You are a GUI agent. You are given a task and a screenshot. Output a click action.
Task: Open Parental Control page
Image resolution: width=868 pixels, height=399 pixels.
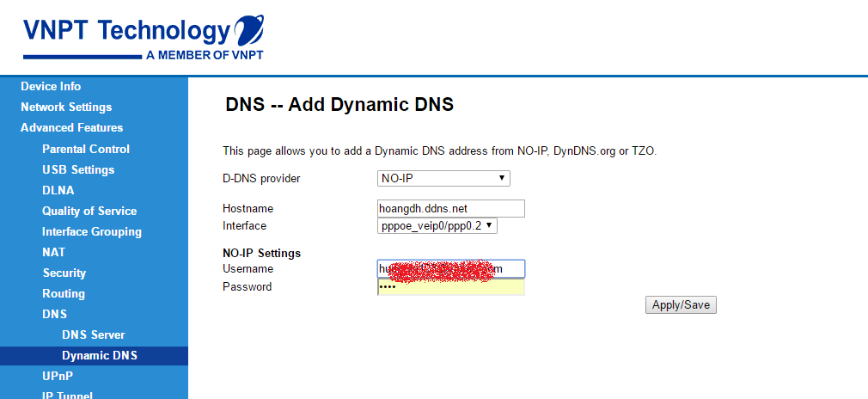86,149
